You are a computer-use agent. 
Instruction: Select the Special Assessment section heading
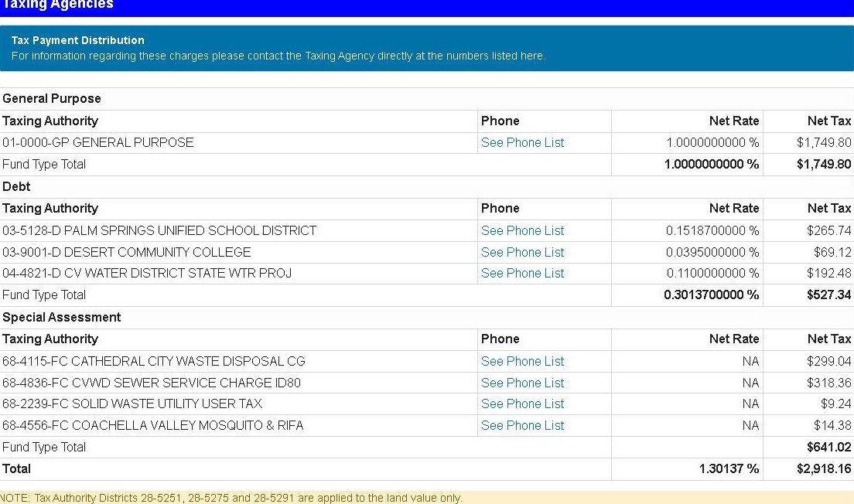click(x=62, y=317)
